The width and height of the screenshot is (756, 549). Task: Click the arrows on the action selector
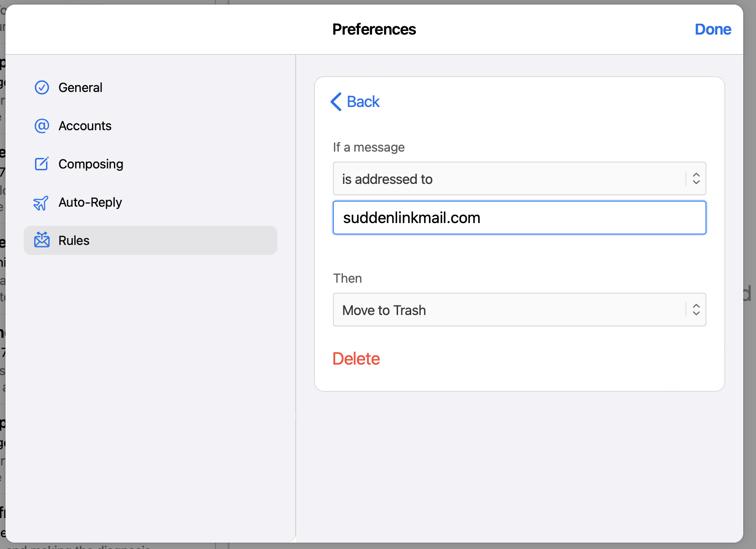tap(696, 310)
